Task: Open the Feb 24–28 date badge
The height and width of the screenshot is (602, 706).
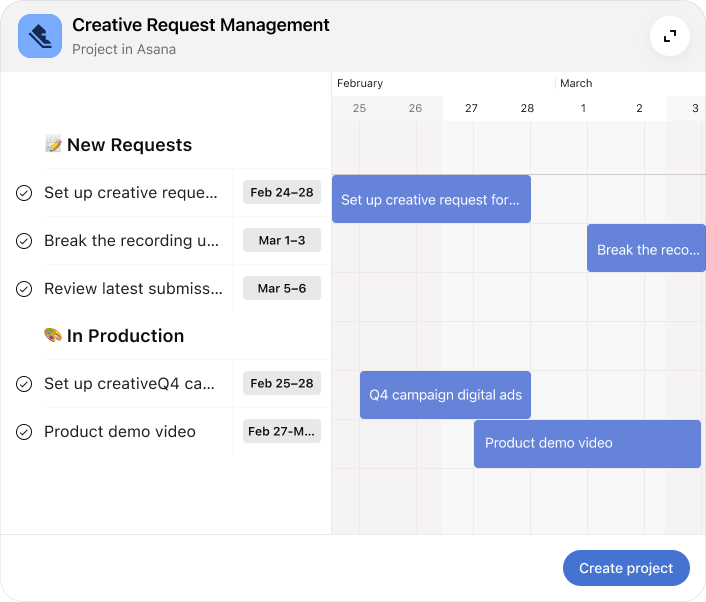Action: point(281,192)
